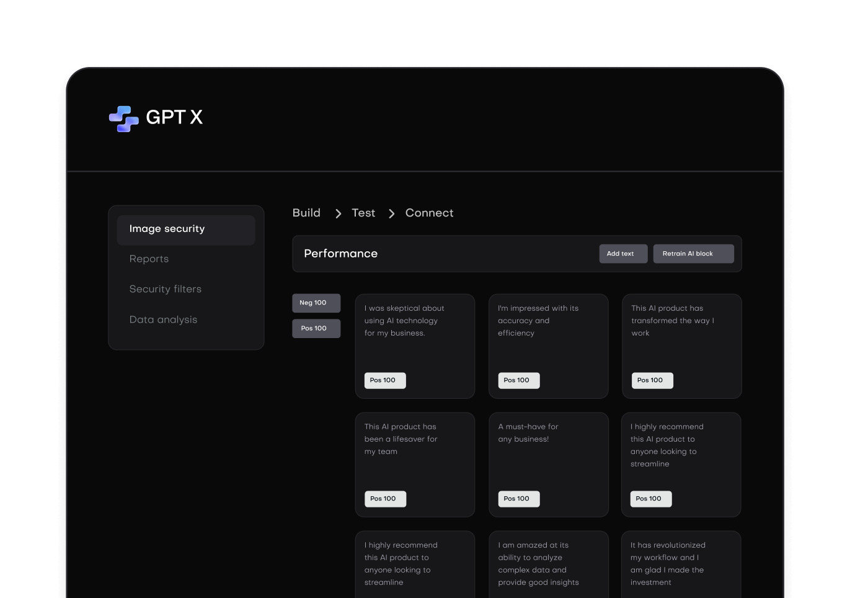Toggle the Pos 100 filter tag
This screenshot has height=598, width=868.
coord(316,328)
